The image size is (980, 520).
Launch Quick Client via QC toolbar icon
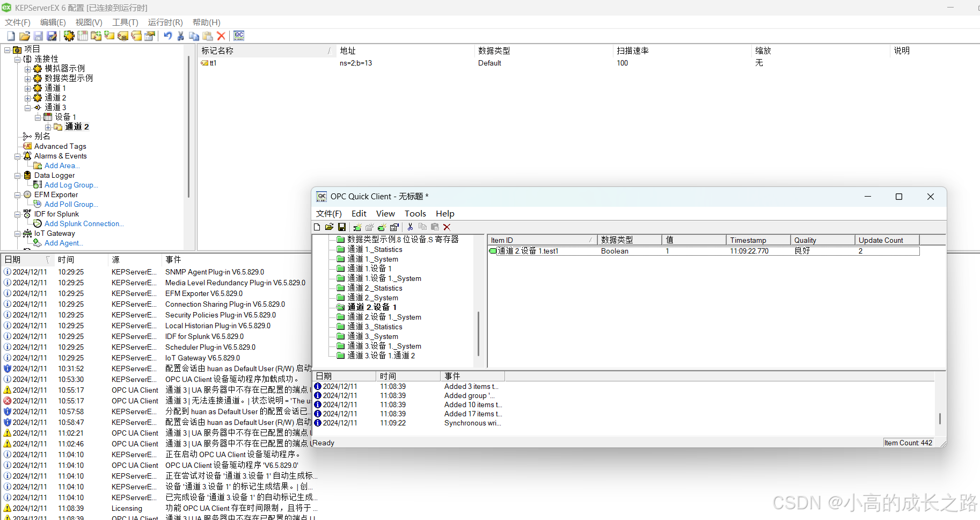239,36
